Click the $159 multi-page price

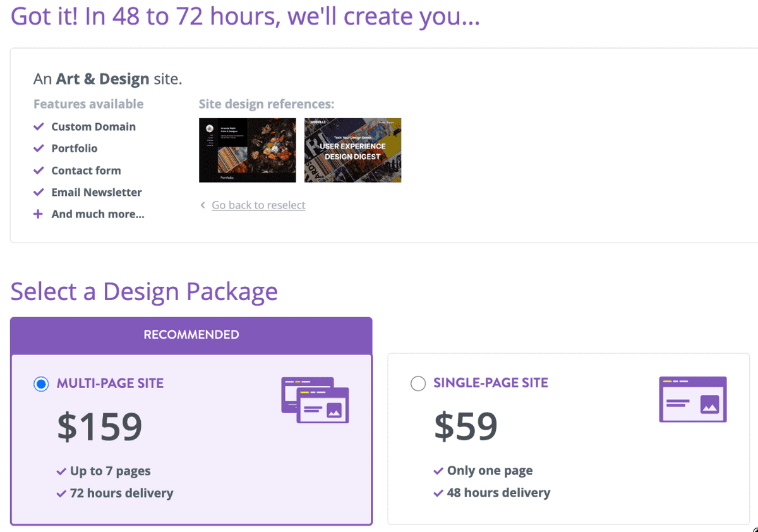coord(100,427)
